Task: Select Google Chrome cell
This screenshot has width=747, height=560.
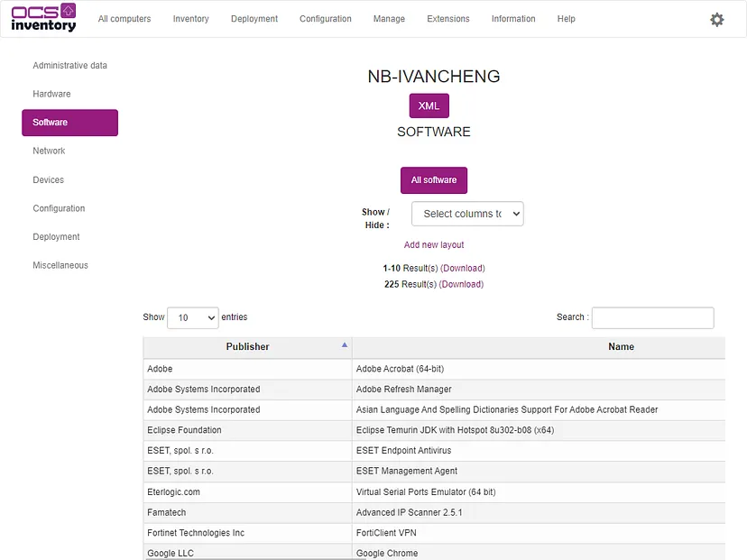Action: coord(539,553)
